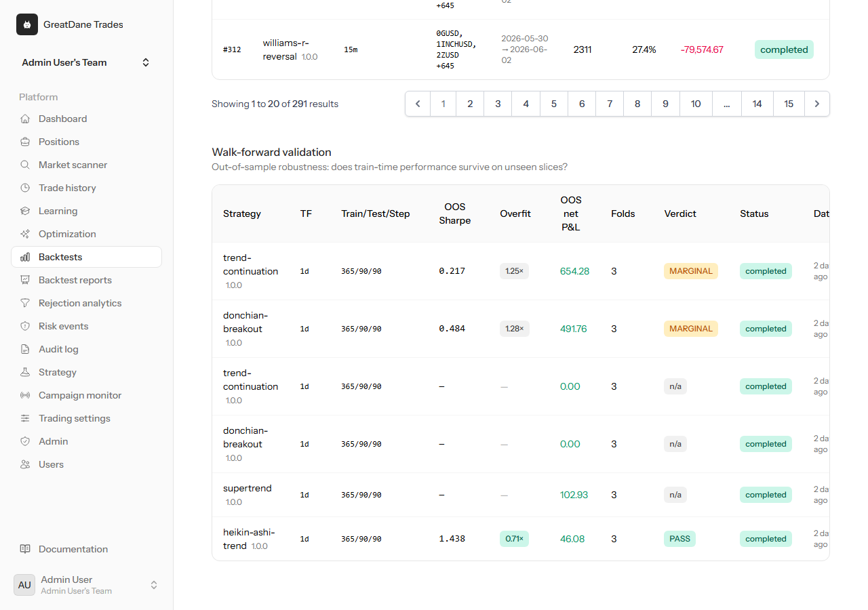The width and height of the screenshot is (868, 610).
Task: Click the 0.71× overfit badge
Action: 514,539
